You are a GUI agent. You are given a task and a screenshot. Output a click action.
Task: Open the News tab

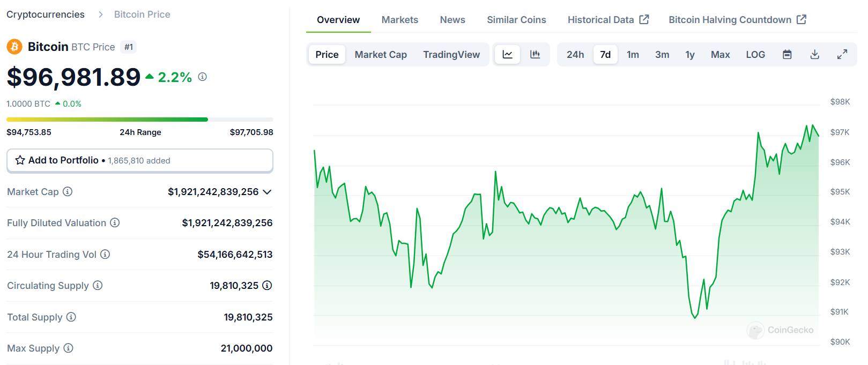452,20
